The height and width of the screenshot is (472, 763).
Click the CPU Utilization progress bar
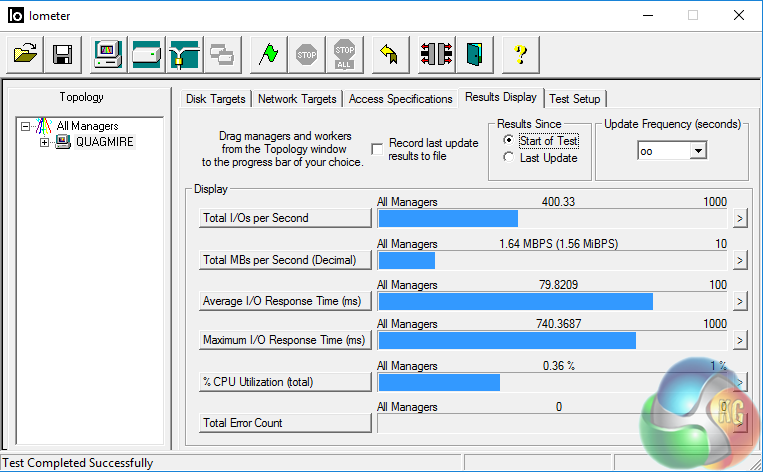[552, 382]
